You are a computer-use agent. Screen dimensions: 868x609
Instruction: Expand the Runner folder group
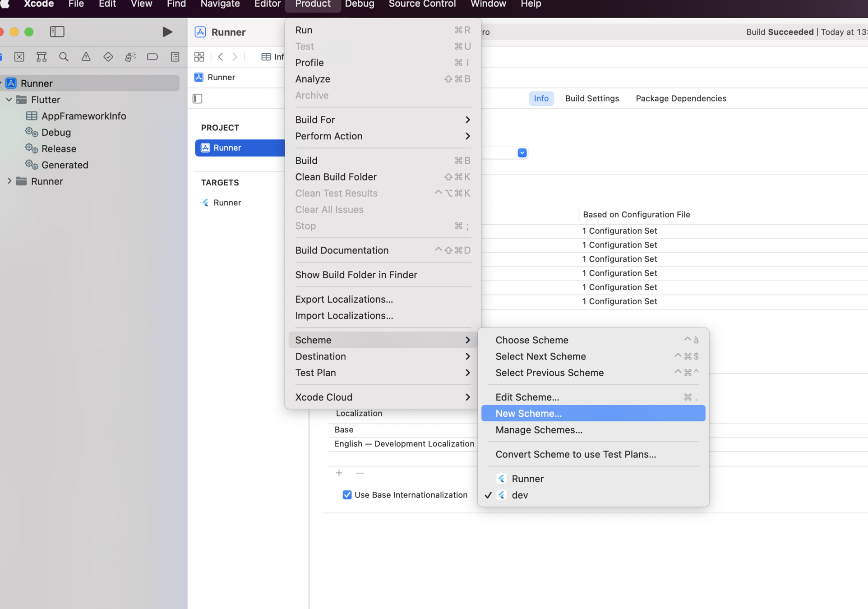9,181
